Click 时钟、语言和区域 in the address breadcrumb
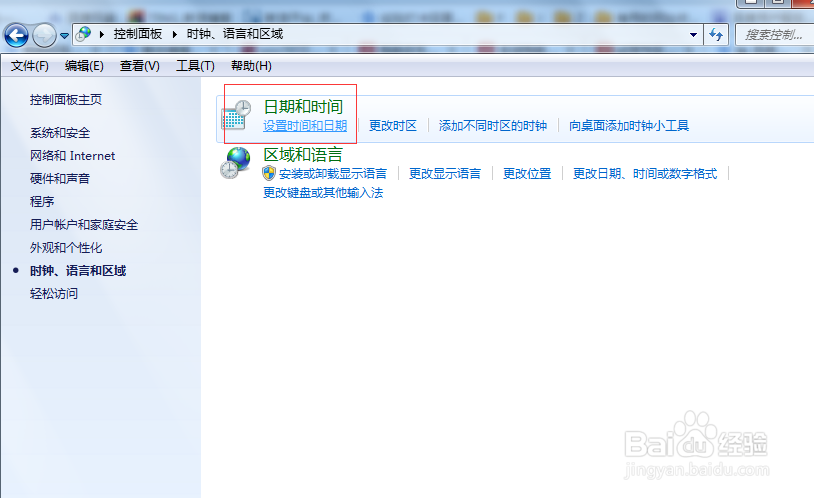The width and height of the screenshot is (814, 498). 235,34
